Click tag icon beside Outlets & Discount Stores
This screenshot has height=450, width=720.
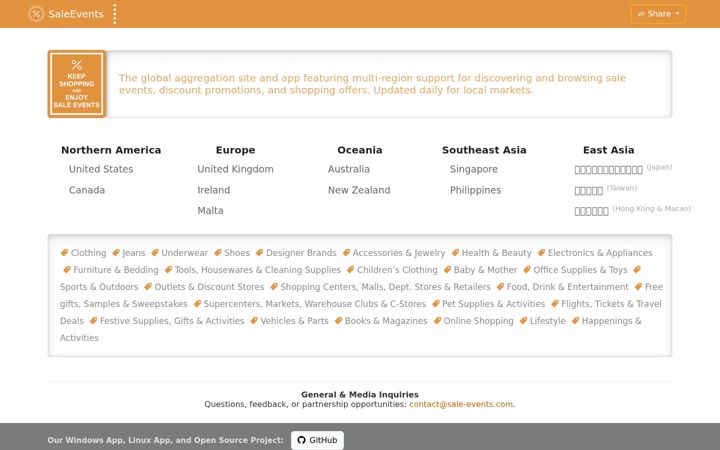click(148, 287)
